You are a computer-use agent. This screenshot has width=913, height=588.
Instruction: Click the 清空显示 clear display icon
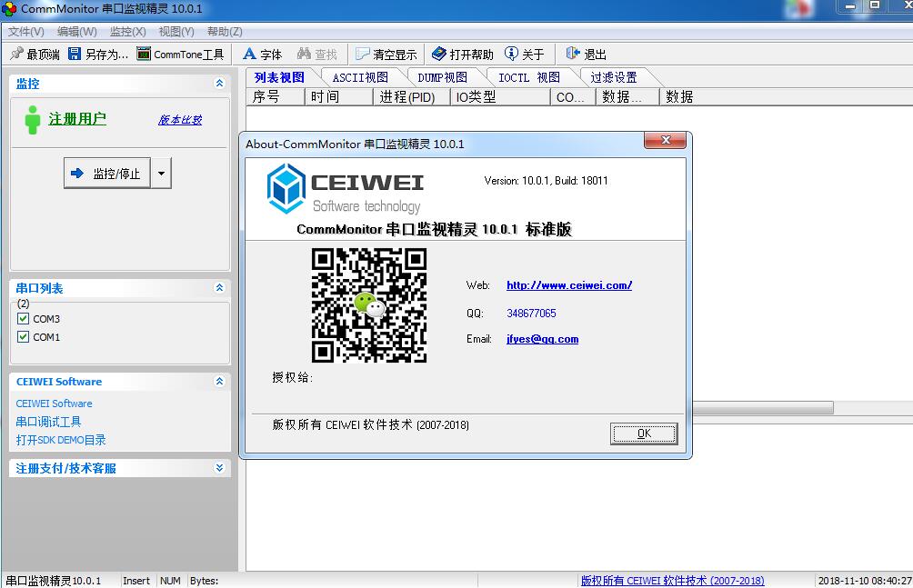click(363, 55)
